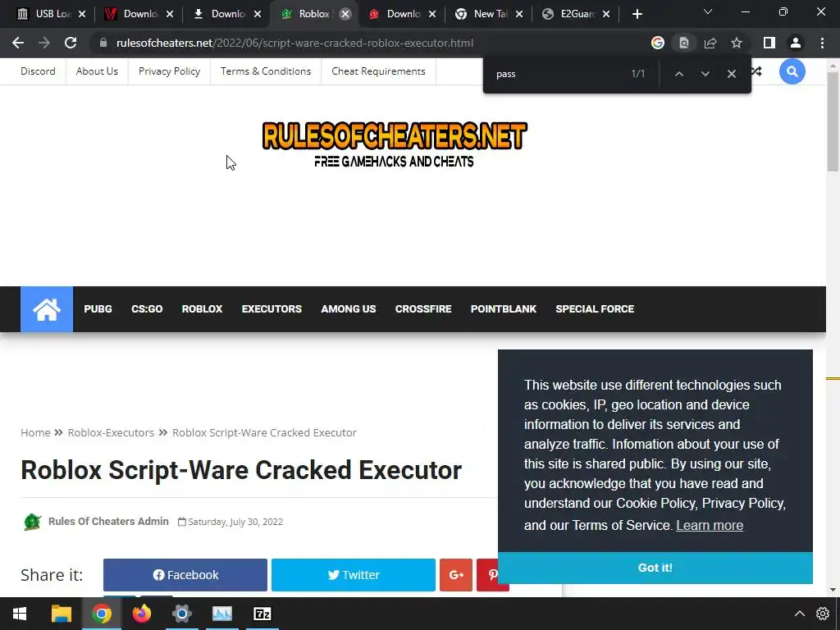This screenshot has width=840, height=630.
Task: Show hidden system tray icons
Action: [799, 614]
